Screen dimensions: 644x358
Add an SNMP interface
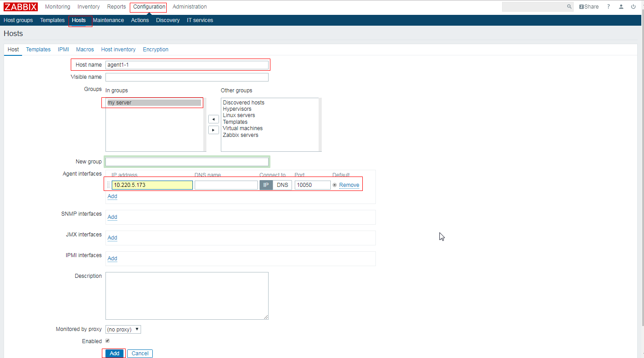(x=112, y=217)
